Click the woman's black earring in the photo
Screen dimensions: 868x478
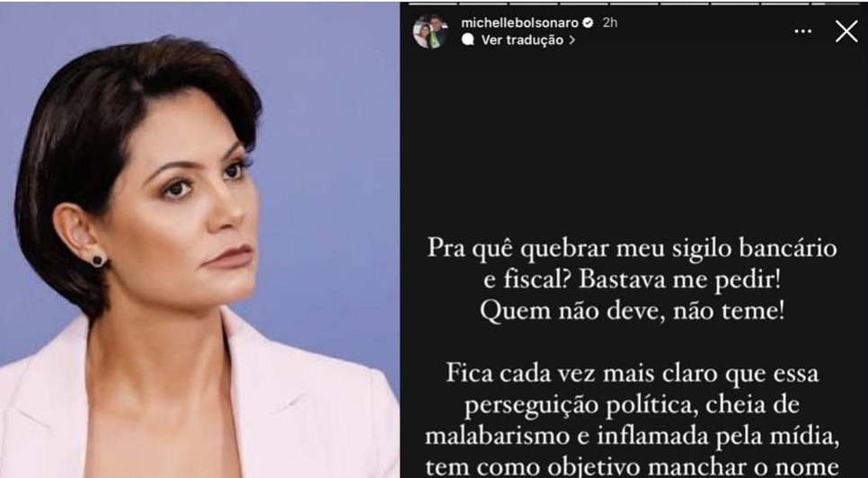[x=97, y=260]
